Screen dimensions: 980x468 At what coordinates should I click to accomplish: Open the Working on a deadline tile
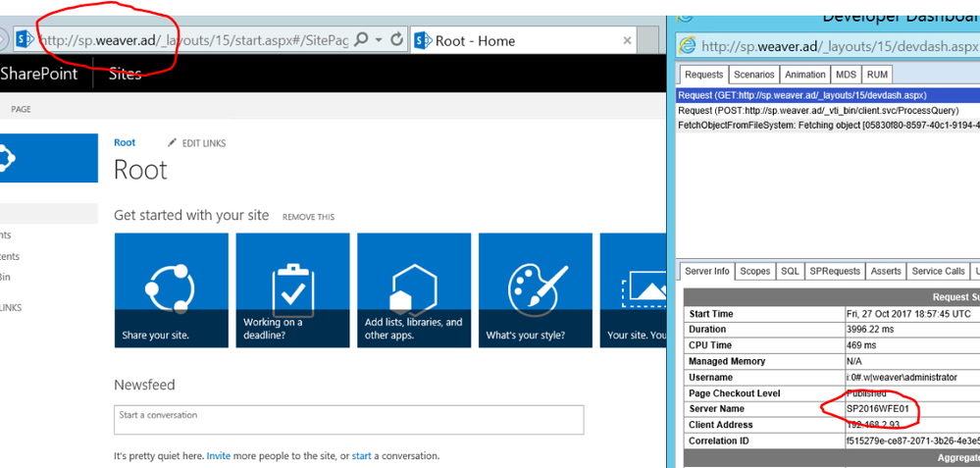[x=292, y=290]
